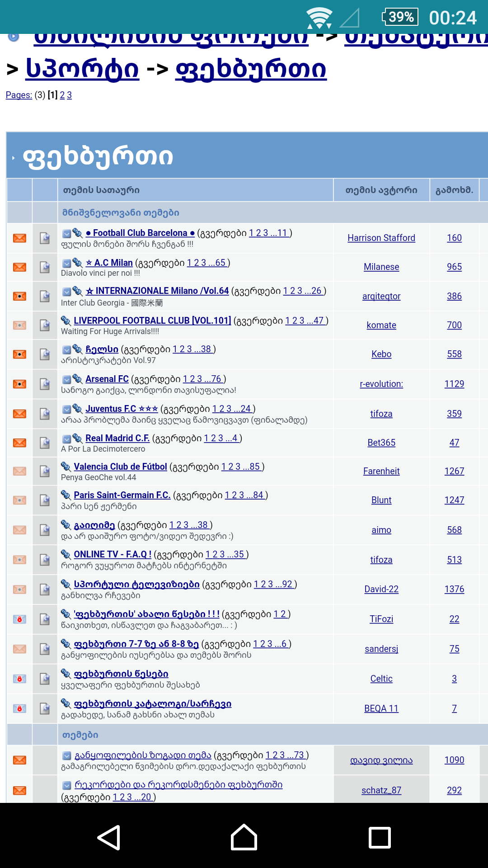
Task: Open the Football Club Barcelona topic
Action: pos(140,233)
